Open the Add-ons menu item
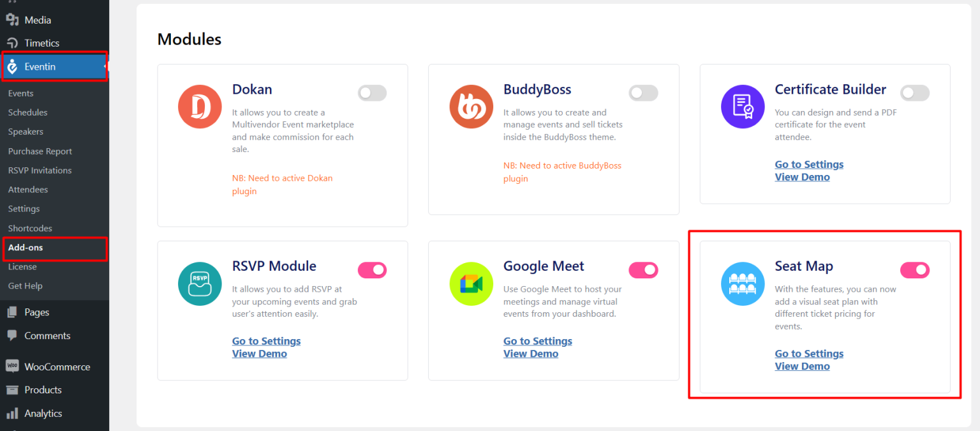The height and width of the screenshot is (431, 980). click(x=26, y=247)
